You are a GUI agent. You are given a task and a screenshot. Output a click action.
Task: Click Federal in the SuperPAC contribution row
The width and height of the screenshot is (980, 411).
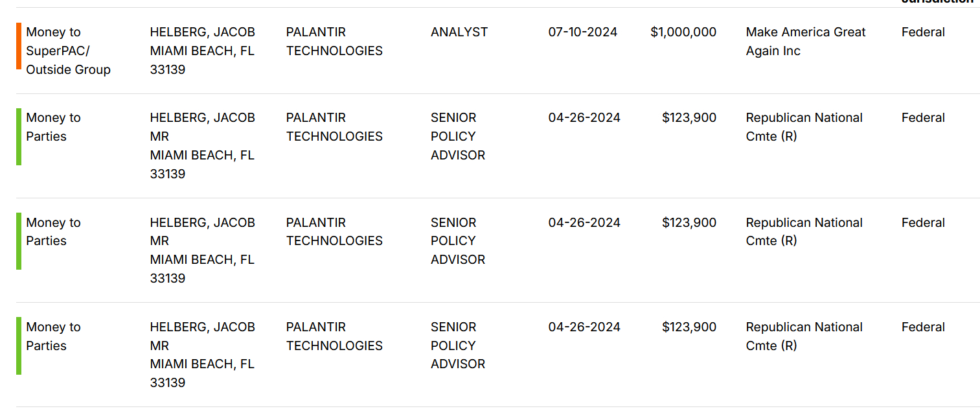point(922,32)
